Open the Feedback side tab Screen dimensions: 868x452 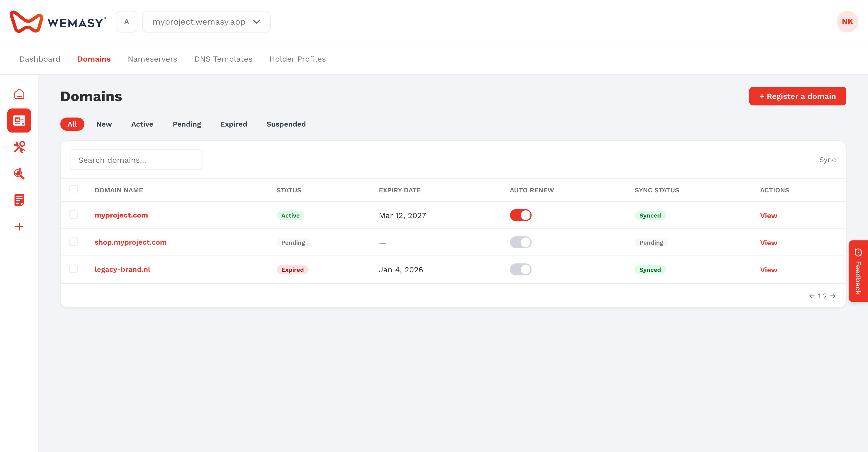point(858,271)
